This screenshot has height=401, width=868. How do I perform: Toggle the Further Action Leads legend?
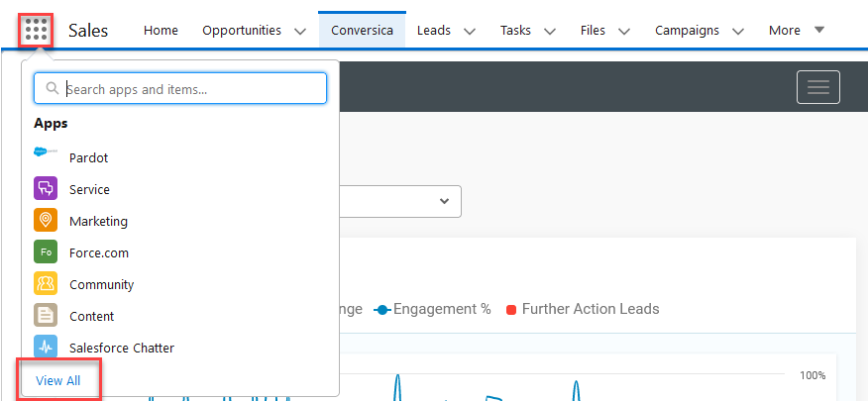(x=583, y=309)
